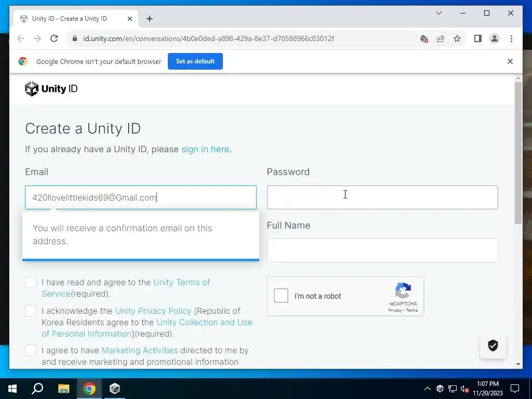The image size is (532, 399).
Task: Share this page icon in address bar
Action: pyautogui.click(x=441, y=38)
